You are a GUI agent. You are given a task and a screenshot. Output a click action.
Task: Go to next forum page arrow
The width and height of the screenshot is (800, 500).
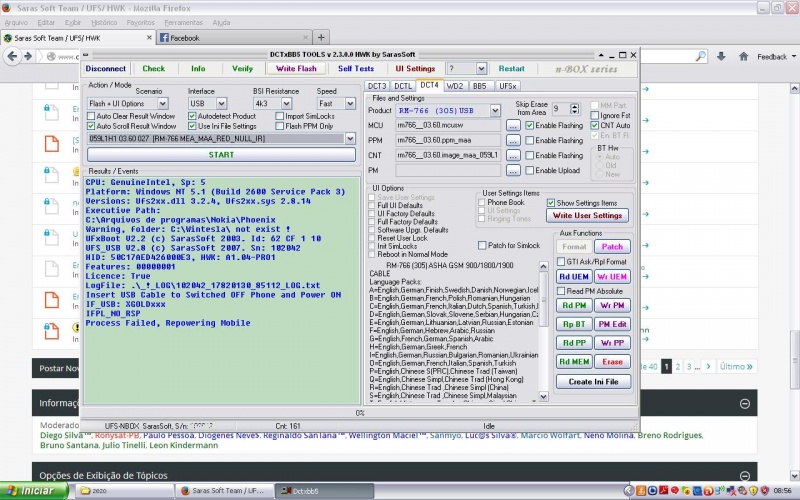tap(708, 366)
